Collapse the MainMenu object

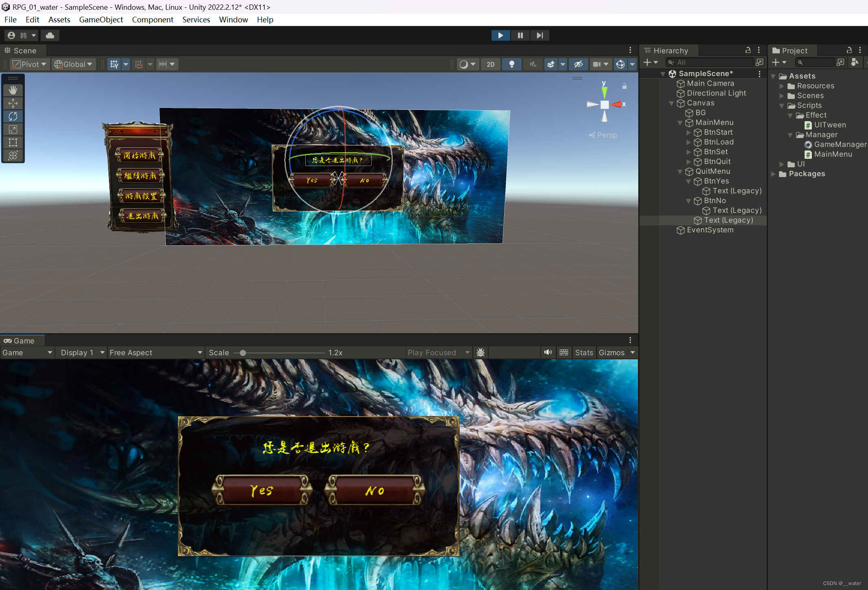click(680, 123)
